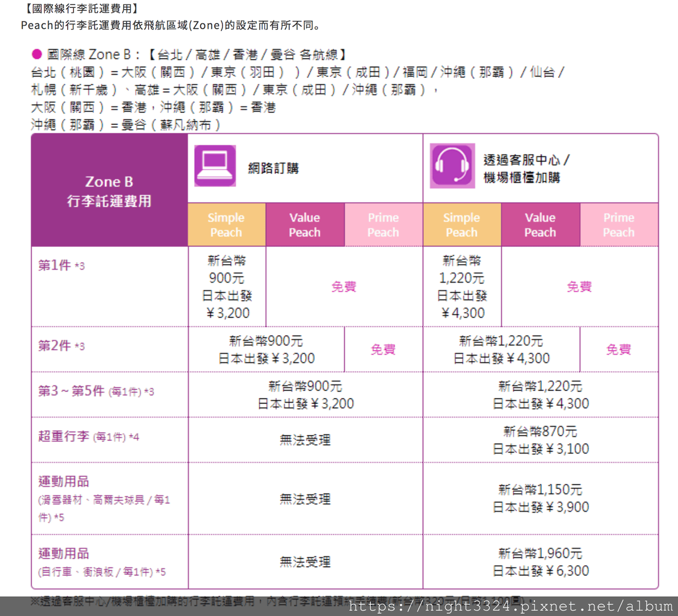This screenshot has width=678, height=616.
Task: Select Value Peach header under 透過客服中心
Action: (x=541, y=225)
